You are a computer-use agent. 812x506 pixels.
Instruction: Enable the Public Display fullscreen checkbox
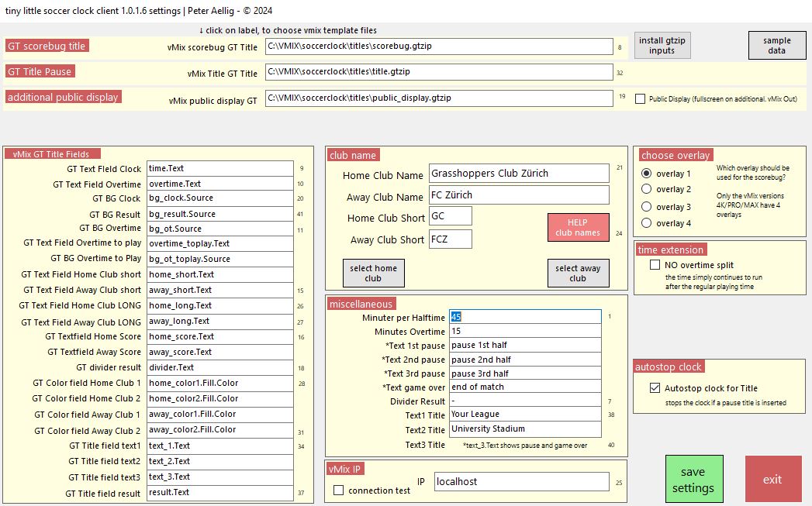pyautogui.click(x=640, y=99)
